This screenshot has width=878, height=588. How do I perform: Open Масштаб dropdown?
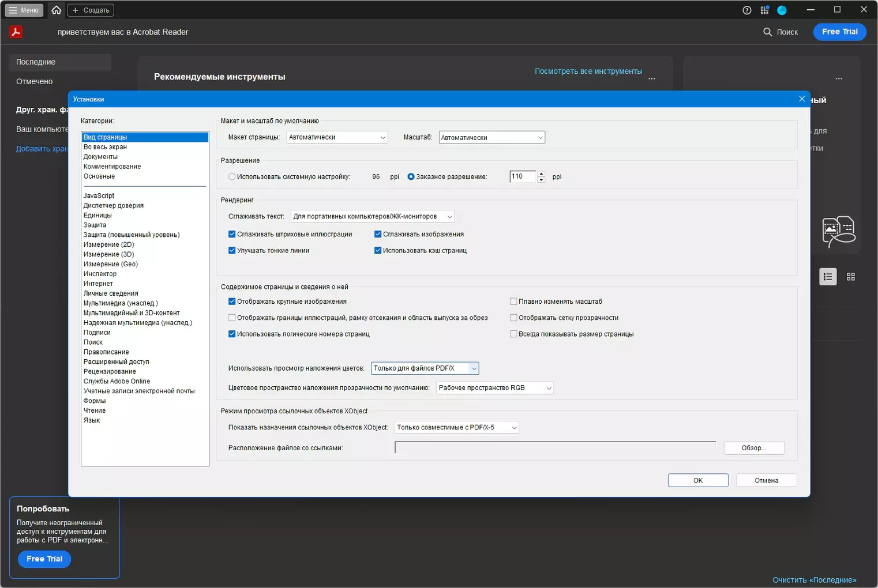[x=491, y=137]
